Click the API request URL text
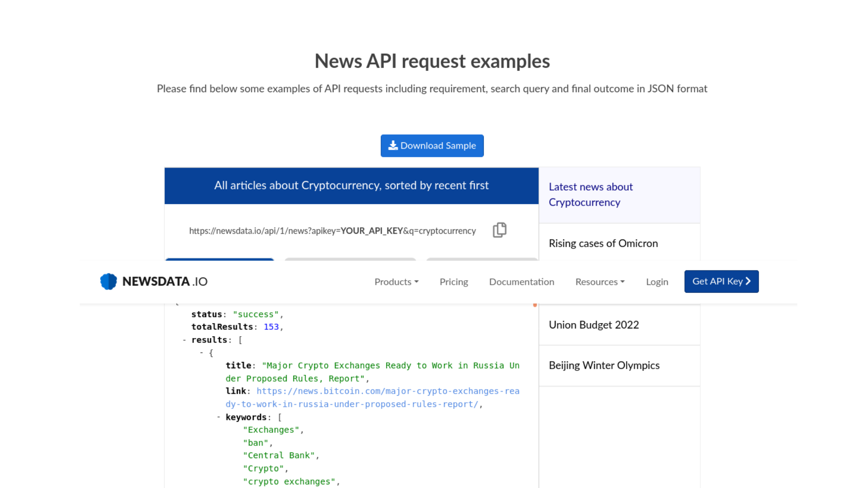Screen dimensions: 868x488 (x=332, y=230)
